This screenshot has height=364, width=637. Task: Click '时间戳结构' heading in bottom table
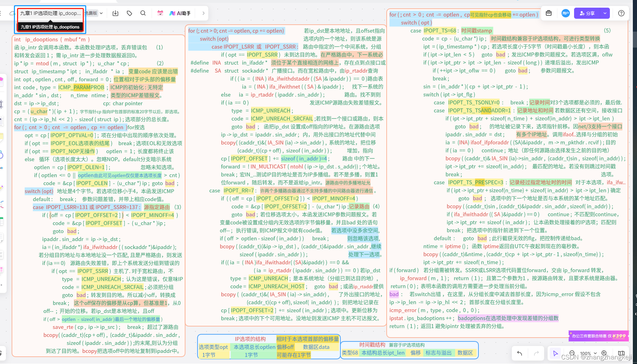pos(372,345)
